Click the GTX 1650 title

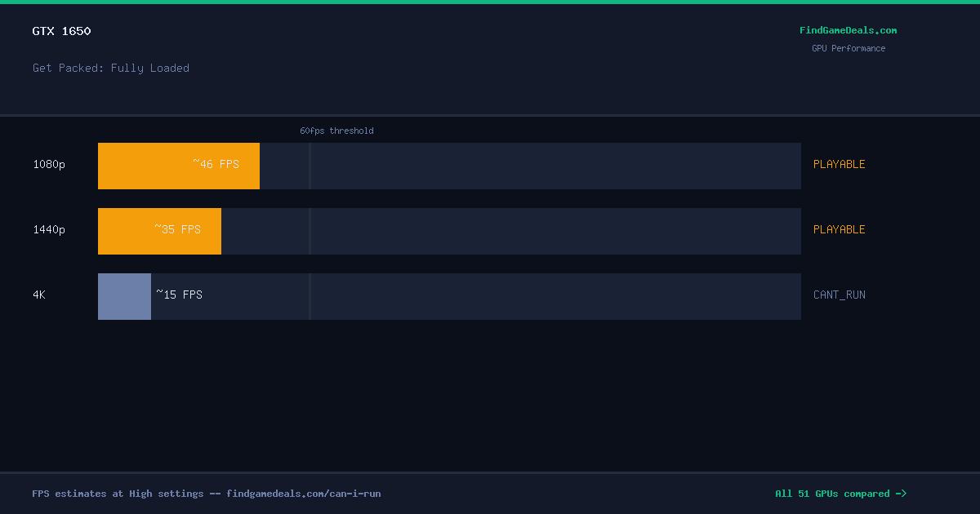pyautogui.click(x=62, y=31)
